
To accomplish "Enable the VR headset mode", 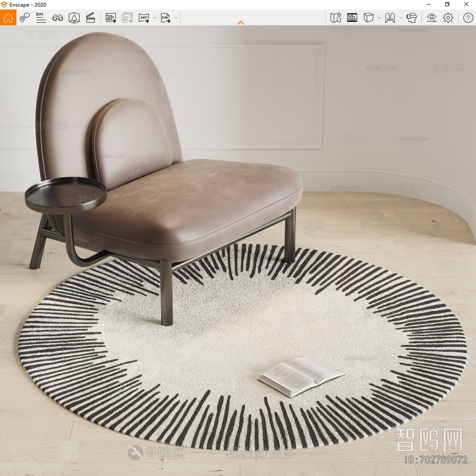I will 411,18.
